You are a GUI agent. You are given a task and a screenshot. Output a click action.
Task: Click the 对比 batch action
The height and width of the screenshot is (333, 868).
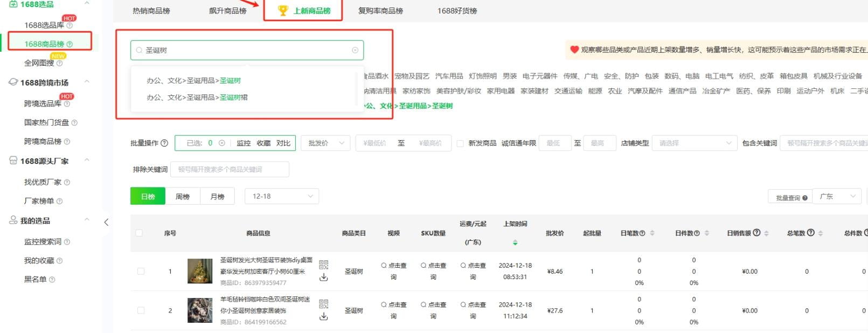[x=283, y=143]
